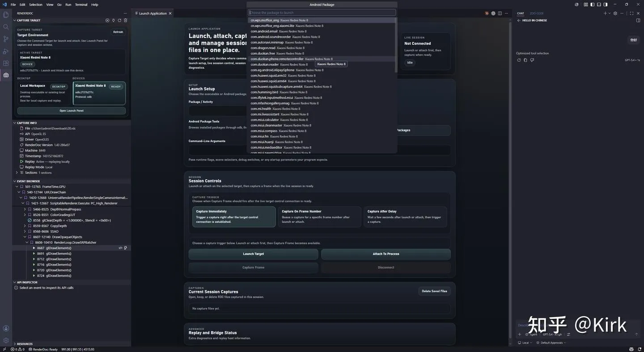
Task: Select the Local Workspace desktop target card
Action: pyautogui.click(x=44, y=93)
